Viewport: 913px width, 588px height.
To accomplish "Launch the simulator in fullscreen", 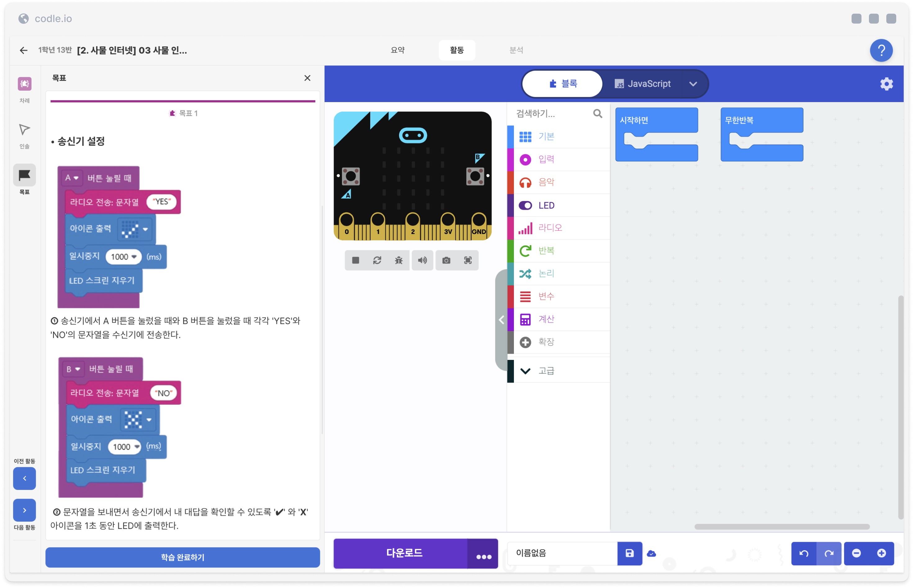I will click(468, 260).
